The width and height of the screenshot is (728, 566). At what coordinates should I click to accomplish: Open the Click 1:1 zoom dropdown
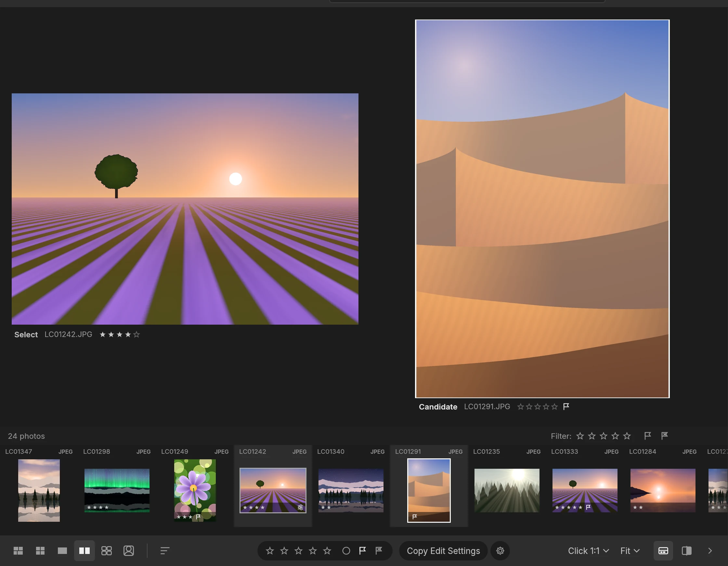coord(588,551)
